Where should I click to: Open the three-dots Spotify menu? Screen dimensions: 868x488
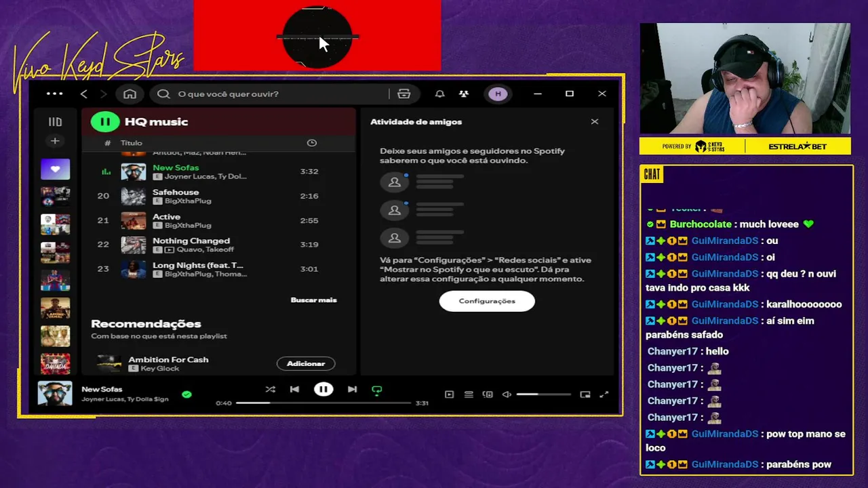[54, 94]
